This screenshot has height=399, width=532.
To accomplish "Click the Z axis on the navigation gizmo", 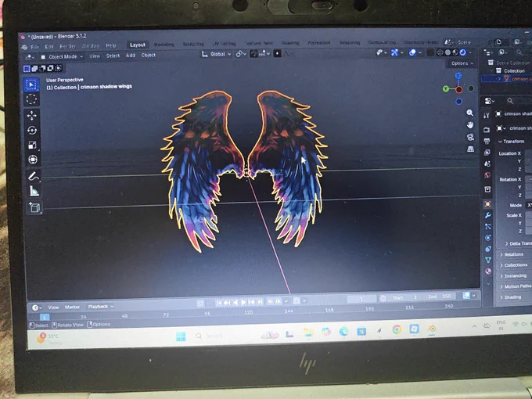I will click(458, 76).
